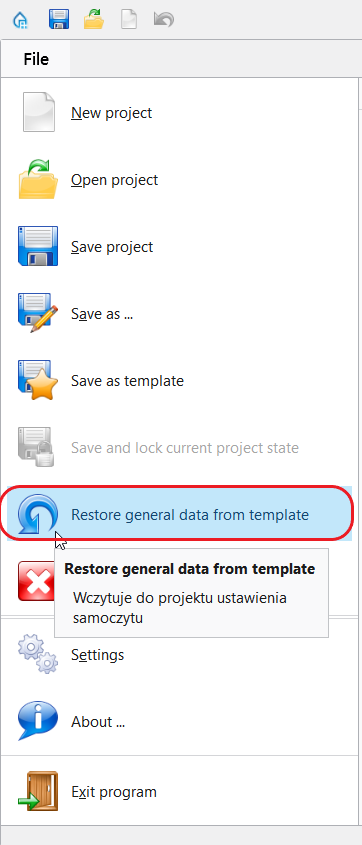The image size is (362, 845).
Task: Click the floppy disk save toolbar icon
Action: pyautogui.click(x=59, y=20)
